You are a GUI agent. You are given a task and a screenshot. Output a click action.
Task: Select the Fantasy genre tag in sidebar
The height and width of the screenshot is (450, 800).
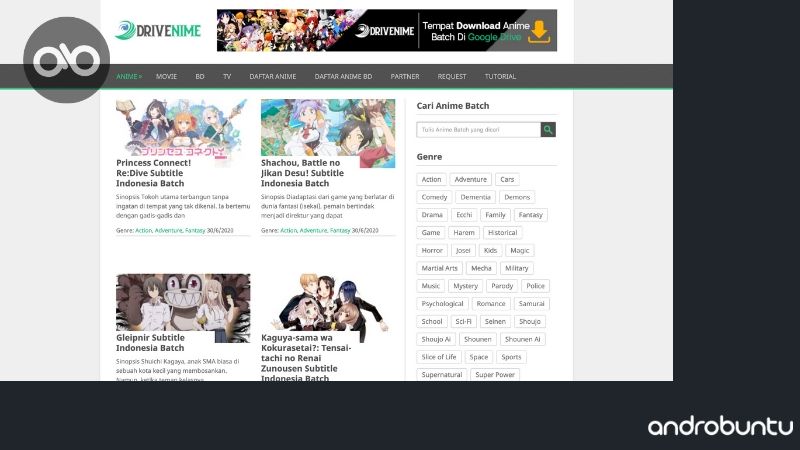(x=531, y=215)
